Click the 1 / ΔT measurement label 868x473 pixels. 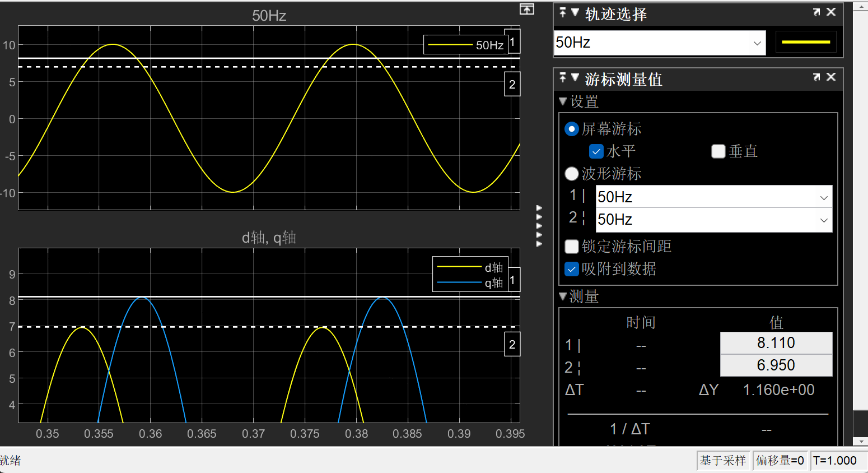coord(630,429)
